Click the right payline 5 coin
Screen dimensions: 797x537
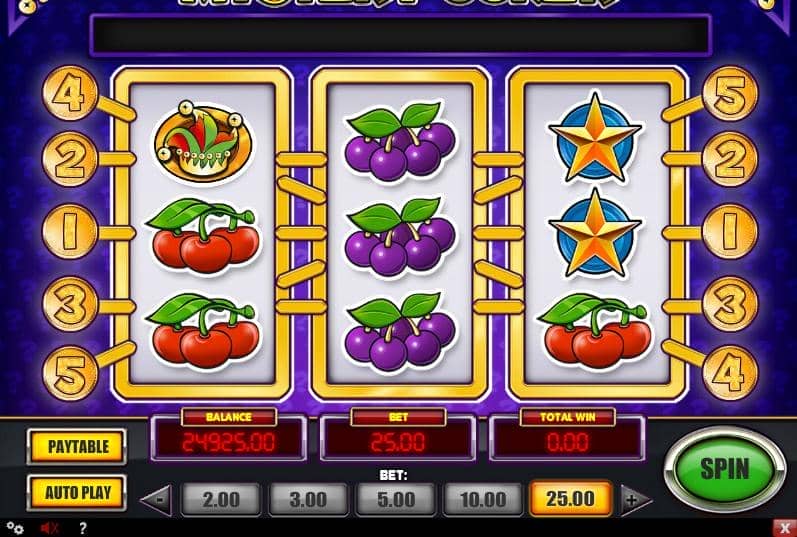[729, 95]
